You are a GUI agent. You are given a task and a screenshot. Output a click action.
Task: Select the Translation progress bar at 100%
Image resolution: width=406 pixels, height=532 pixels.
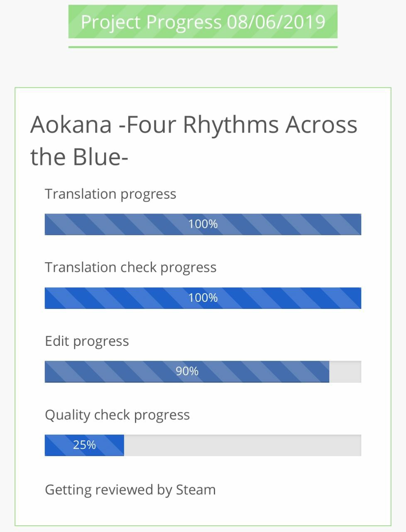(x=203, y=224)
